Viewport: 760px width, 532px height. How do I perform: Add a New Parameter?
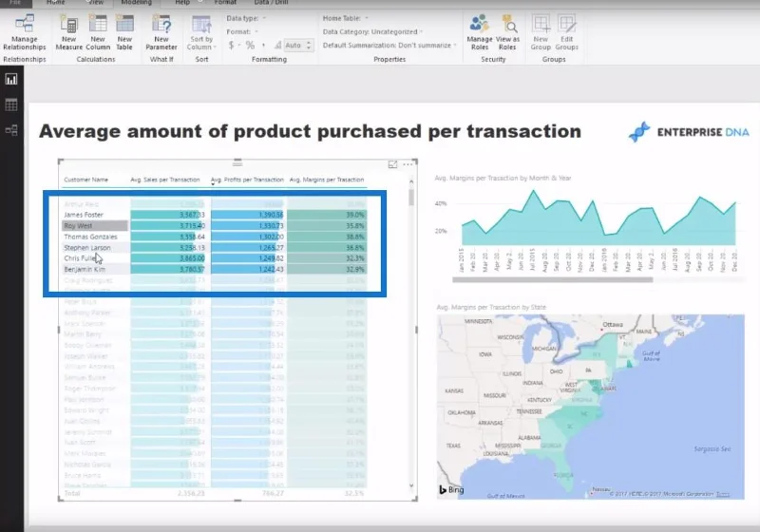tap(161, 32)
